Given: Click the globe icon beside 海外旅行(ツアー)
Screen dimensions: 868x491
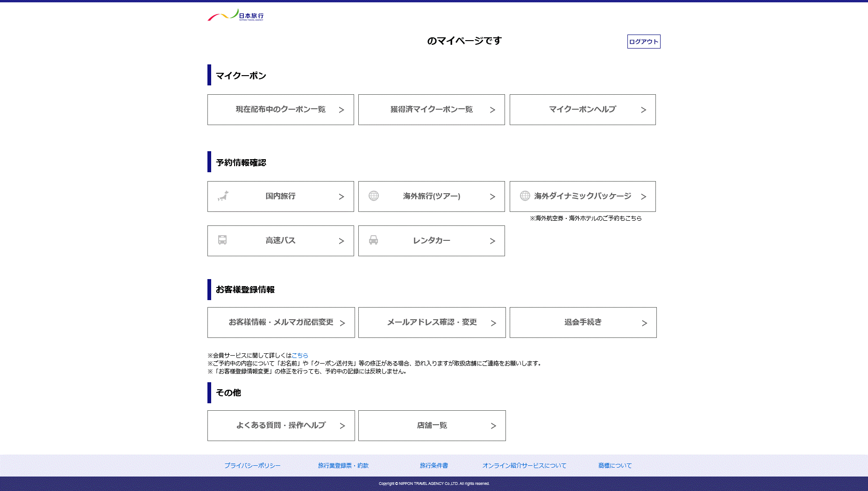Looking at the screenshot, I should pos(374,196).
